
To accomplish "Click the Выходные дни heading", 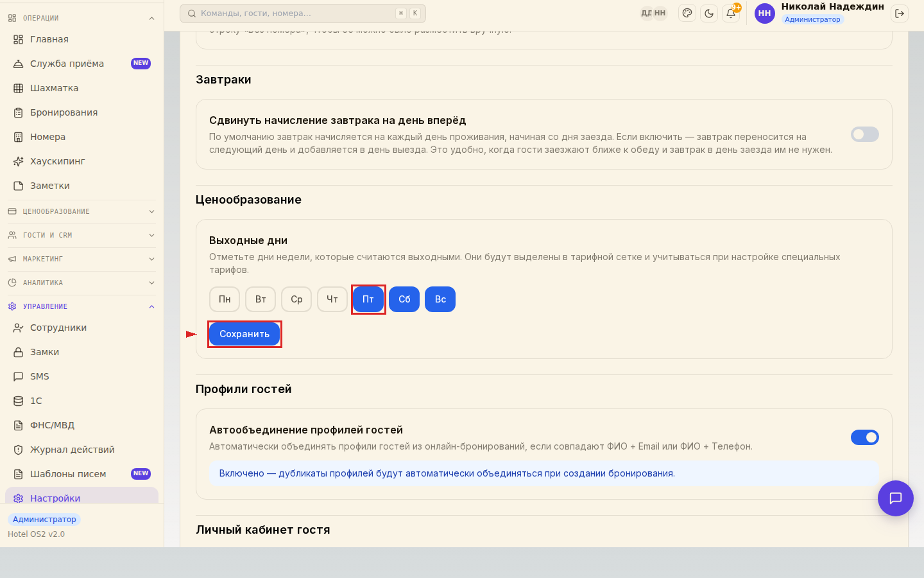I will (248, 240).
